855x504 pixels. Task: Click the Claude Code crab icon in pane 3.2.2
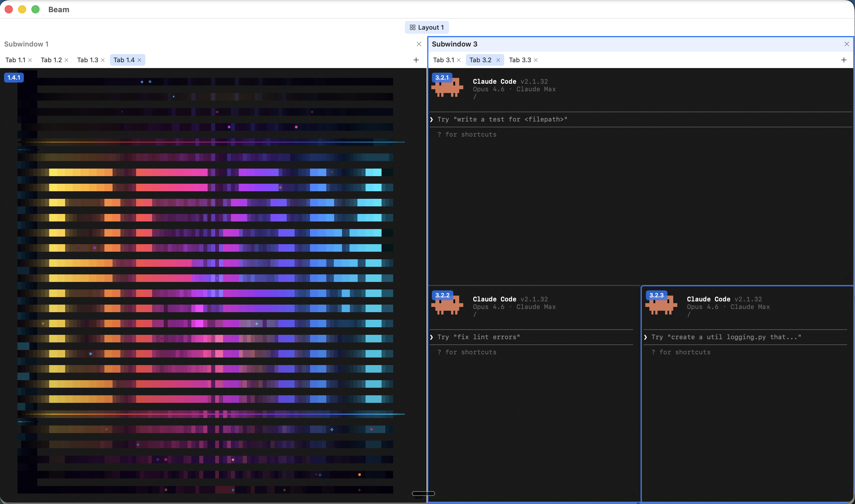(x=447, y=305)
